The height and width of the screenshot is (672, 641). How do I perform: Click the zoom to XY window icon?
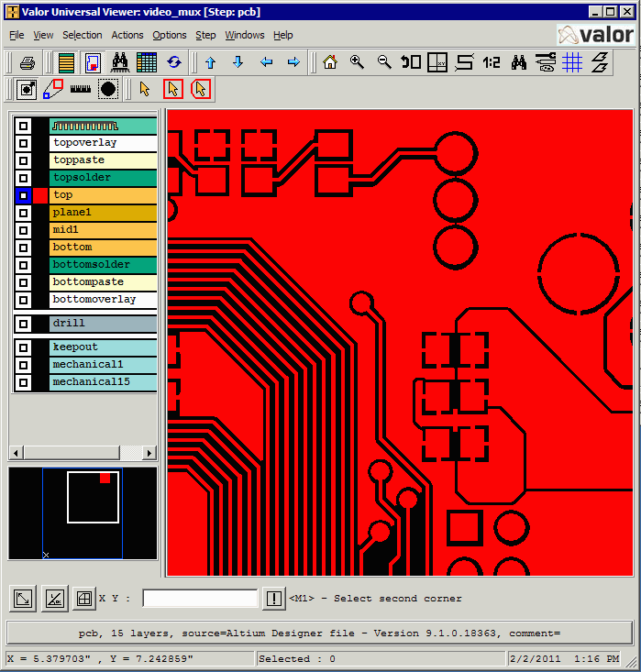[437, 63]
